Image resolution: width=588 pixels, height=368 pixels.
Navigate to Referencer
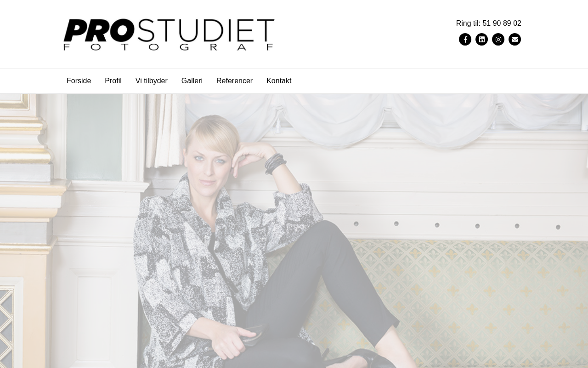(x=234, y=81)
